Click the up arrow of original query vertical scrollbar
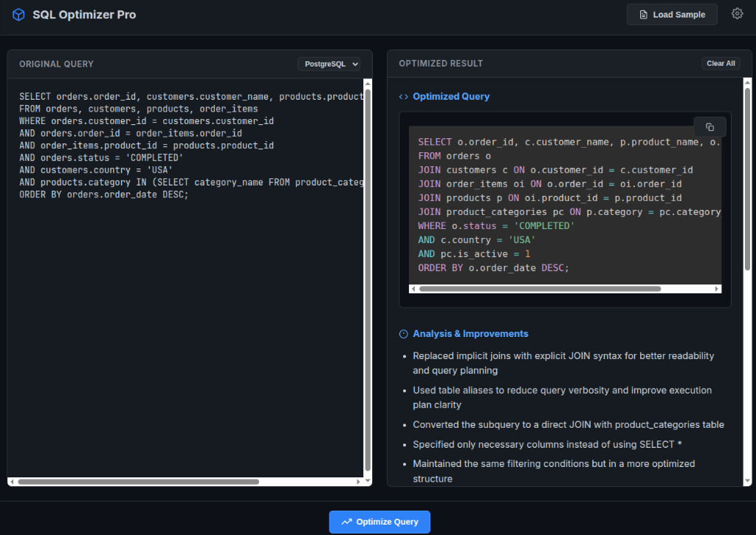The height and width of the screenshot is (535, 756). [x=368, y=84]
